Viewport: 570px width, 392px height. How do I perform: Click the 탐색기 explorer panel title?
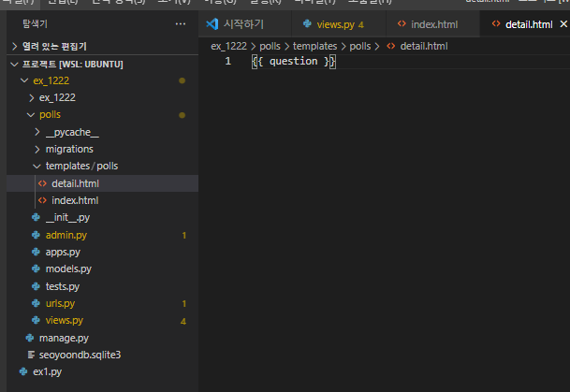click(x=35, y=24)
